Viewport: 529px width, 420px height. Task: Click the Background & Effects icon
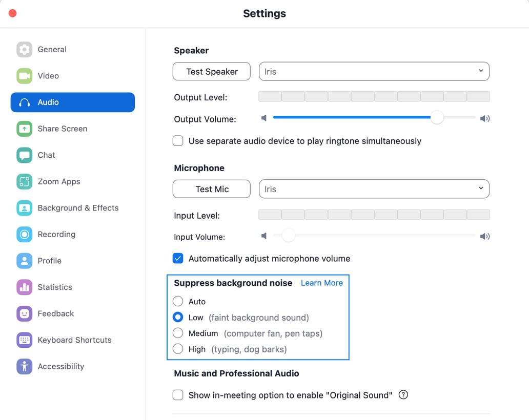point(24,208)
